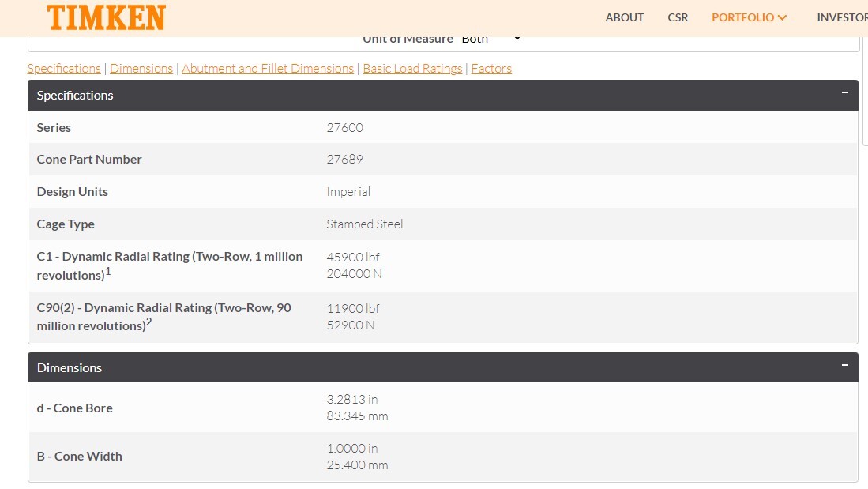Click the d - Cone Bore label

(x=75, y=408)
